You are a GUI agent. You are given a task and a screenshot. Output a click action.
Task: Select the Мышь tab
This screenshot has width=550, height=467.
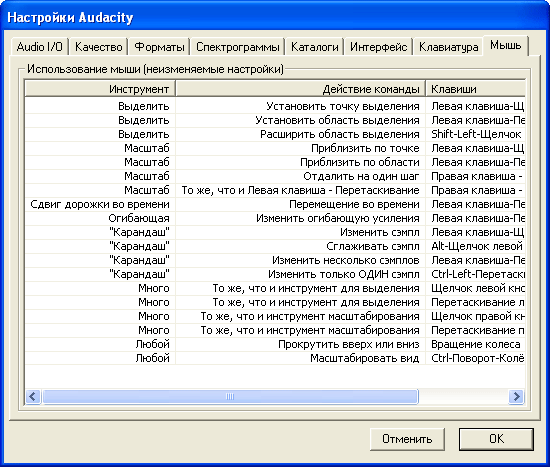(x=505, y=45)
